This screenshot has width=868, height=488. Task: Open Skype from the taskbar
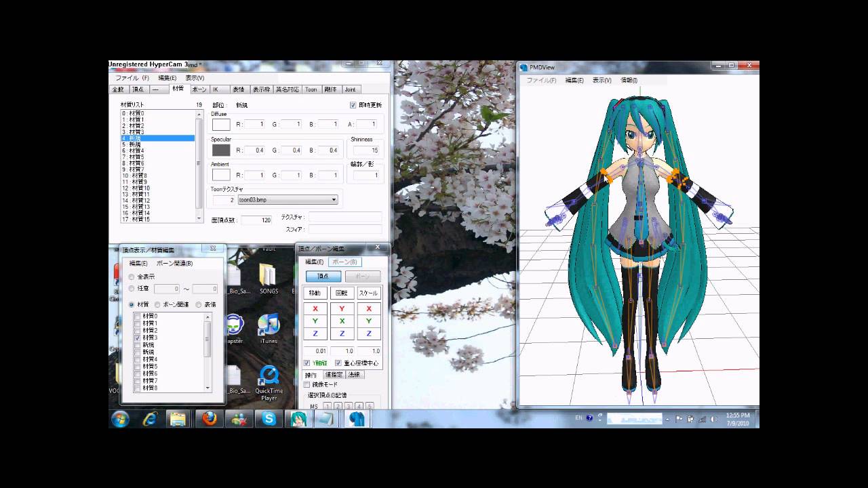click(x=269, y=419)
